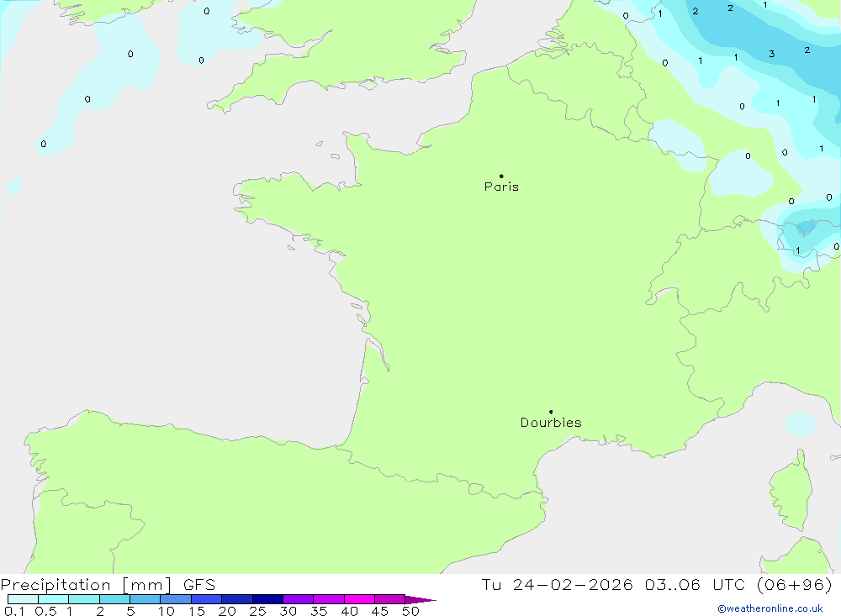Click the legend label 10
The width and height of the screenshot is (841, 616).
point(167,611)
